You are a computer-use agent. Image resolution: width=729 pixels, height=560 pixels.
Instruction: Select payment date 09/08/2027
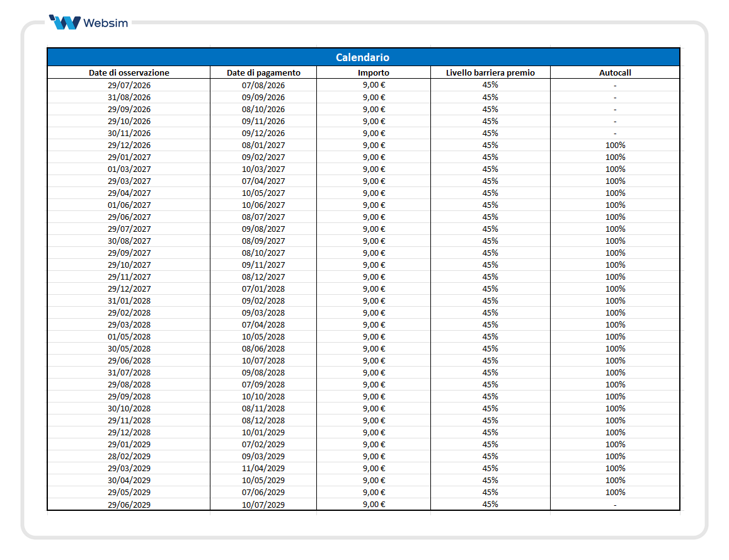click(263, 229)
